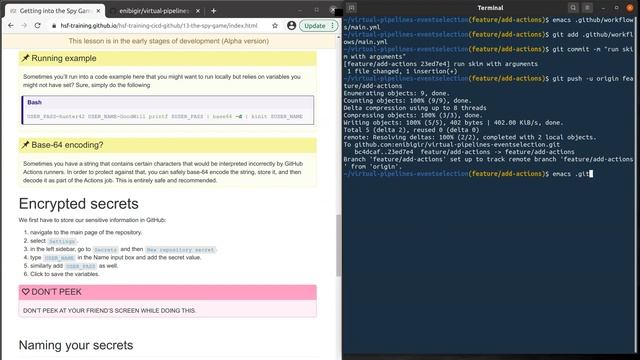View site info lock icon
This screenshot has height=360, width=640.
click(54, 25)
